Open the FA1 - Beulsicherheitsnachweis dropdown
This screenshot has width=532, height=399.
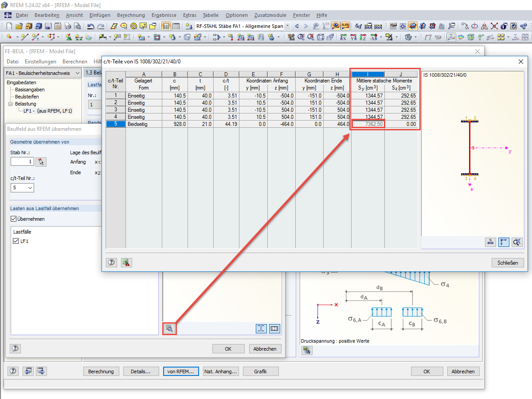pos(77,73)
